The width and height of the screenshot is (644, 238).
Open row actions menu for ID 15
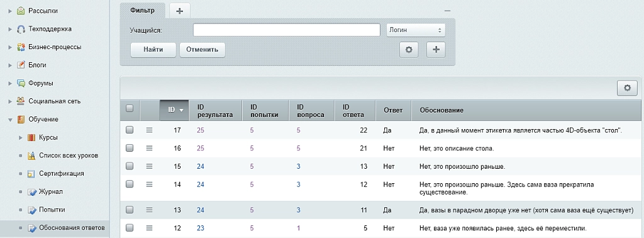tap(150, 166)
